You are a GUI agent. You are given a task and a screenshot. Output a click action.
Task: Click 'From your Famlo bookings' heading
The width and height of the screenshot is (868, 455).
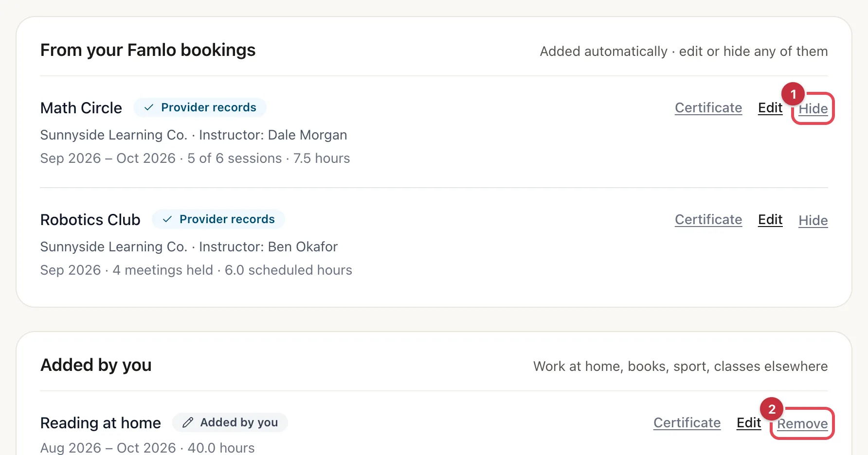pos(148,51)
